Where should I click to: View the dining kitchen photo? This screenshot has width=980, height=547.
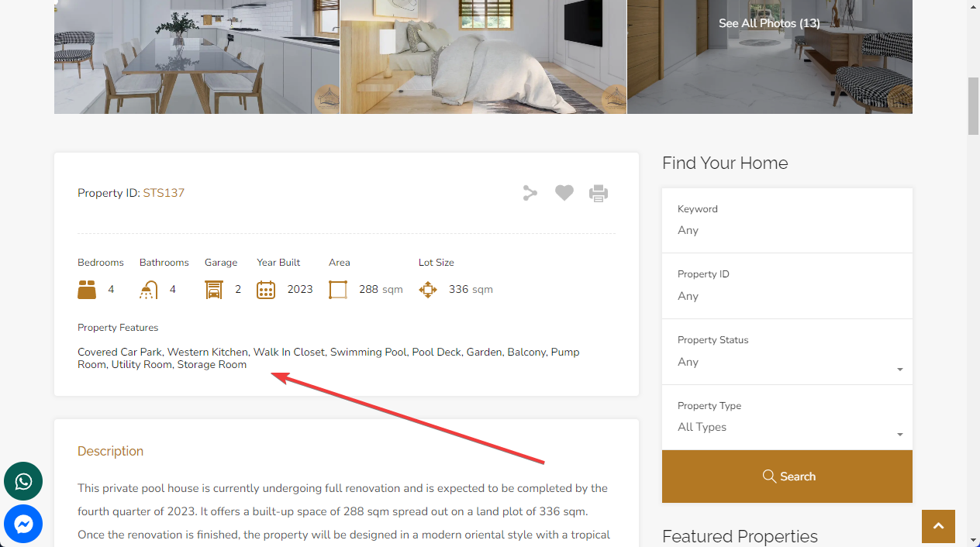pyautogui.click(x=197, y=57)
